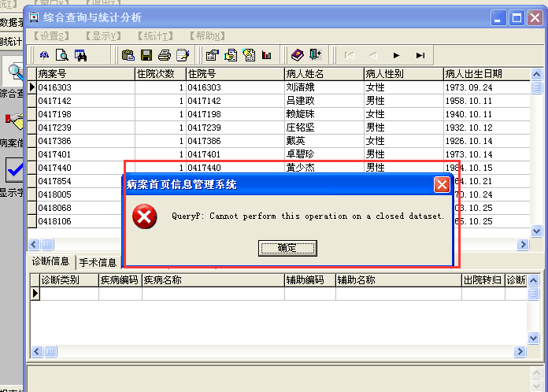This screenshot has height=392, width=548.
Task: Click the exit door toolbar icon
Action: (x=316, y=54)
